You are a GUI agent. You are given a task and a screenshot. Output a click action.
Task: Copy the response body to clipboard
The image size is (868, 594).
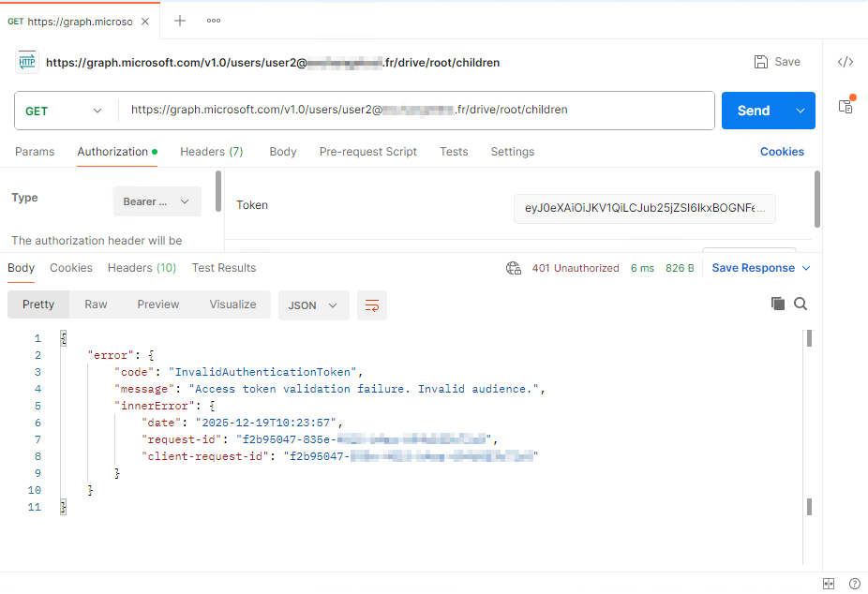(777, 304)
